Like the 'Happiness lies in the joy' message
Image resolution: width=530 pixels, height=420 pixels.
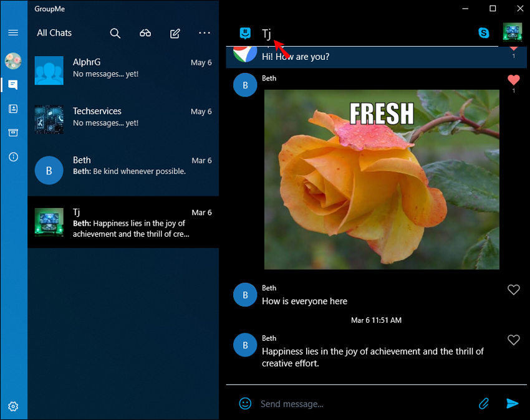pyautogui.click(x=513, y=340)
